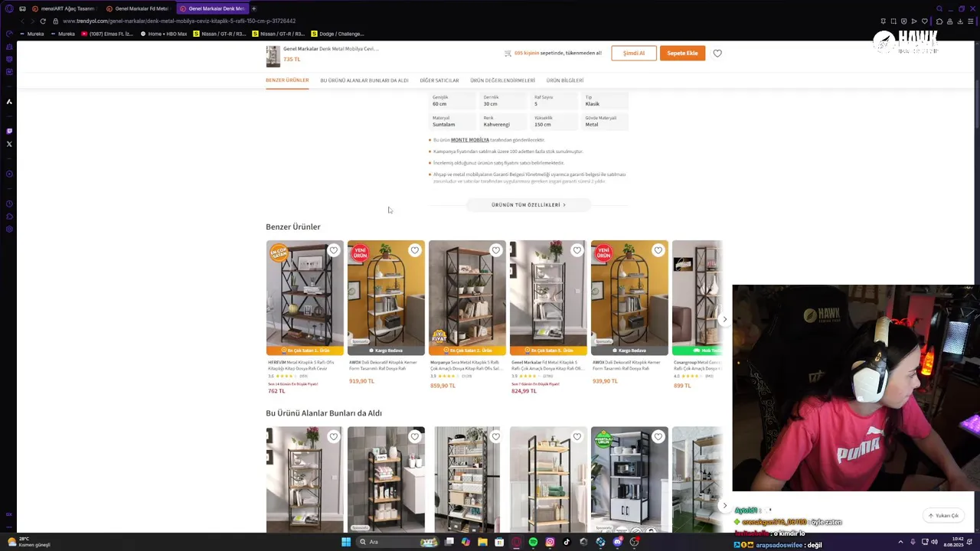Open the Elmas Ft. YouTube bookmark

click(x=107, y=34)
